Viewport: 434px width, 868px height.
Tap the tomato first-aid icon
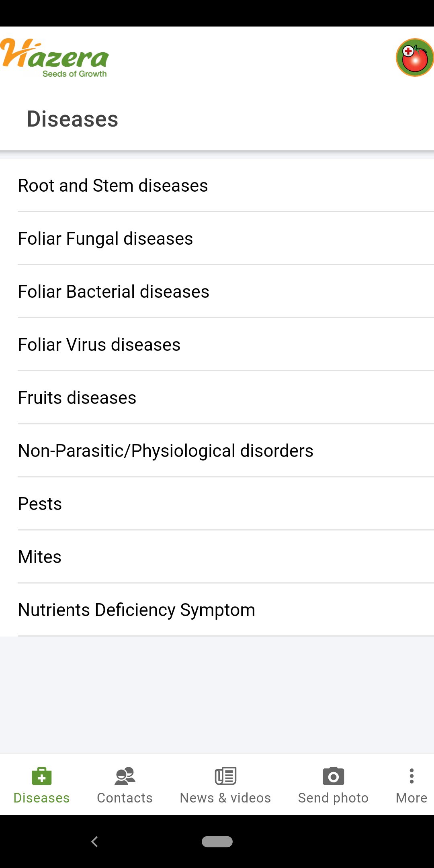coord(414,57)
